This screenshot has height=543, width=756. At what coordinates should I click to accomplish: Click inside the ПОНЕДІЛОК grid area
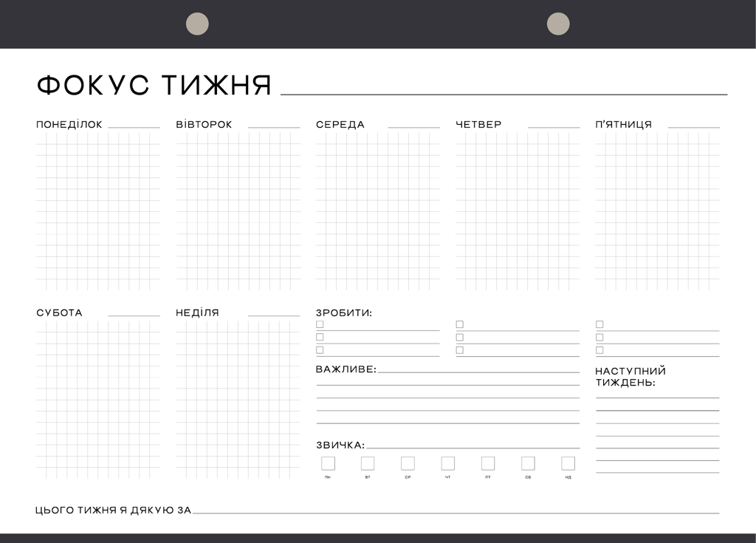click(x=97, y=212)
